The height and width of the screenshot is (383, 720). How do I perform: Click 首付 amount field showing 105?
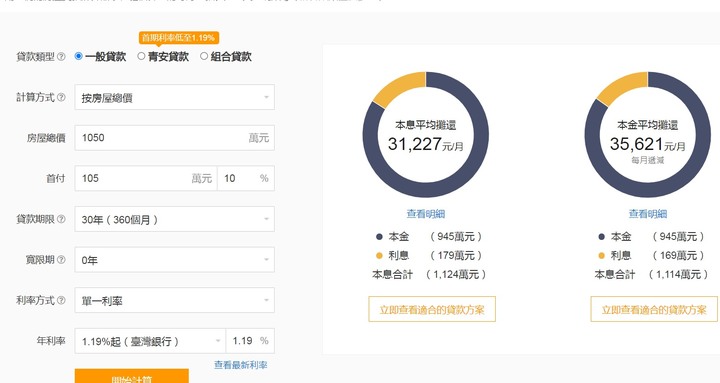(x=146, y=178)
